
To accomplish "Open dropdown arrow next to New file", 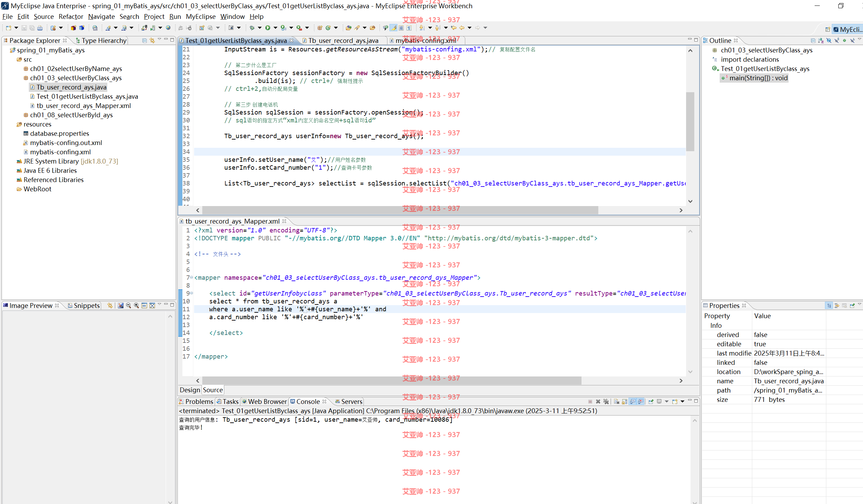I will coord(16,28).
